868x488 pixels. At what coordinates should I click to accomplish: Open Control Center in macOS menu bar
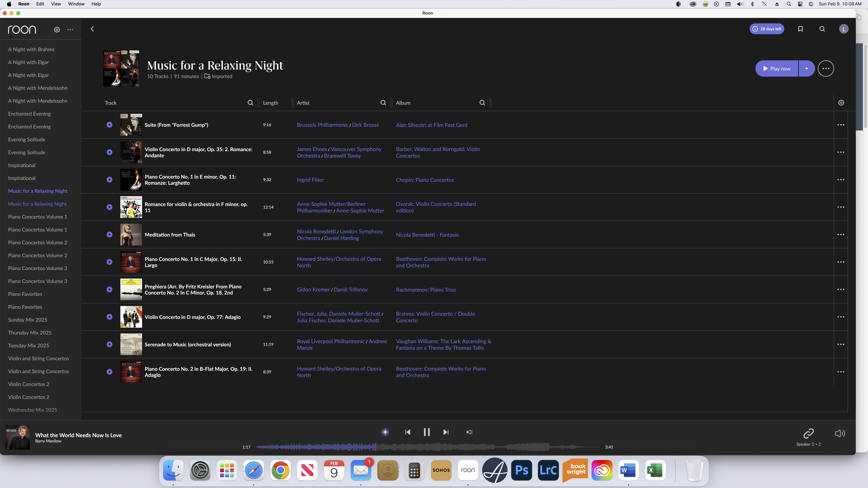pos(800,4)
